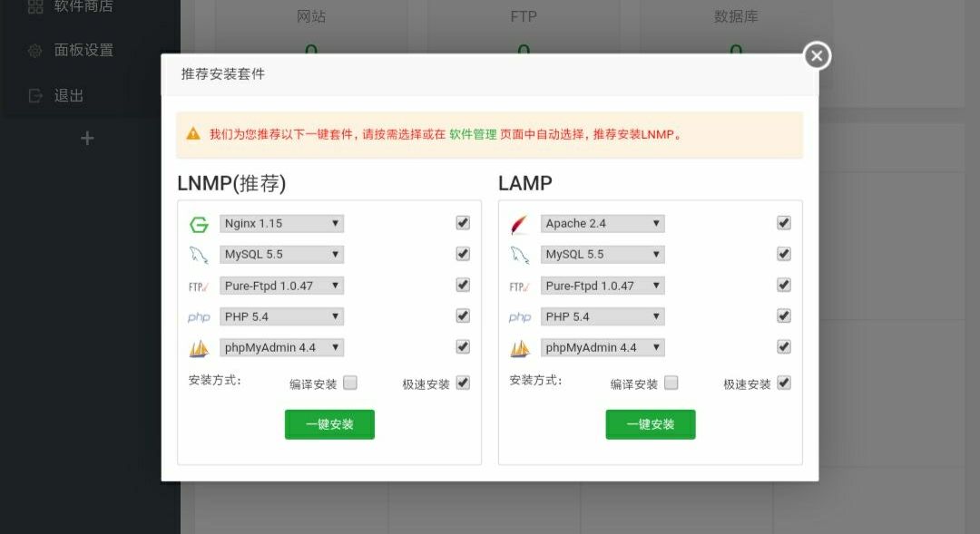
Task: Uncheck MySQL 5.5 in LNMP
Action: (463, 254)
